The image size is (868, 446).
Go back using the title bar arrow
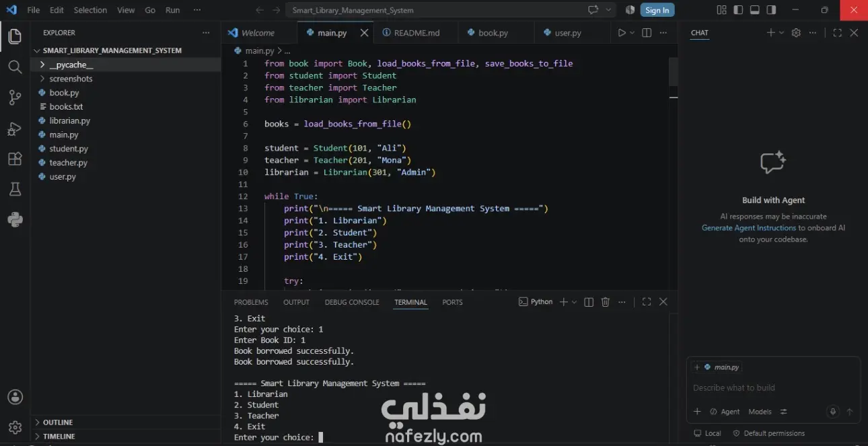tap(260, 10)
